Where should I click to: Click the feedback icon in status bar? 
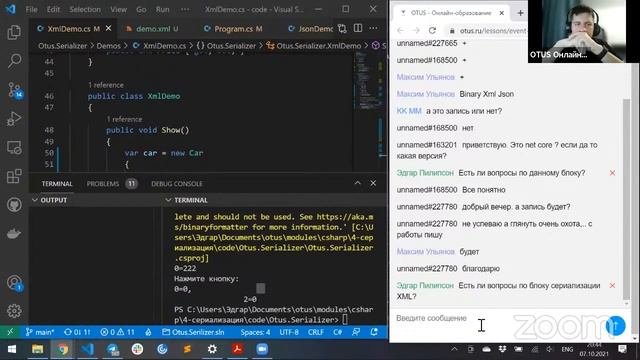(356, 332)
